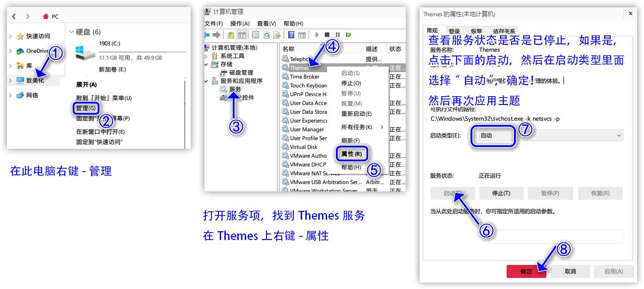Click the Time Broker service gear icon
The image size is (644, 289).
pyautogui.click(x=285, y=77)
